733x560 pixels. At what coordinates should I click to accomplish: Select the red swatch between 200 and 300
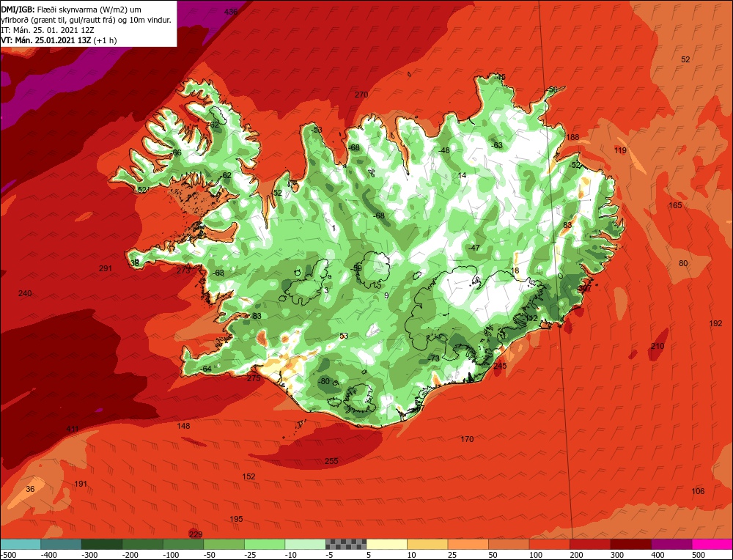point(590,544)
